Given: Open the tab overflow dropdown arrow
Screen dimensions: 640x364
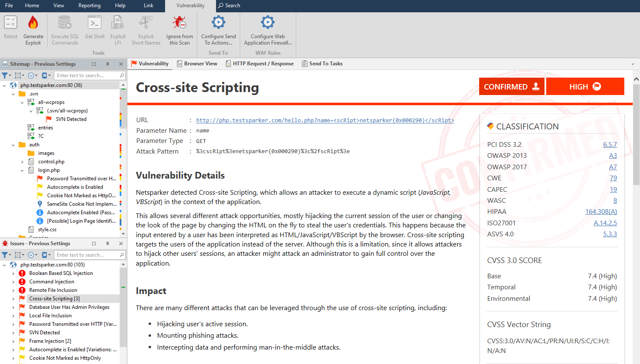Looking at the screenshot, I should point(633,64).
